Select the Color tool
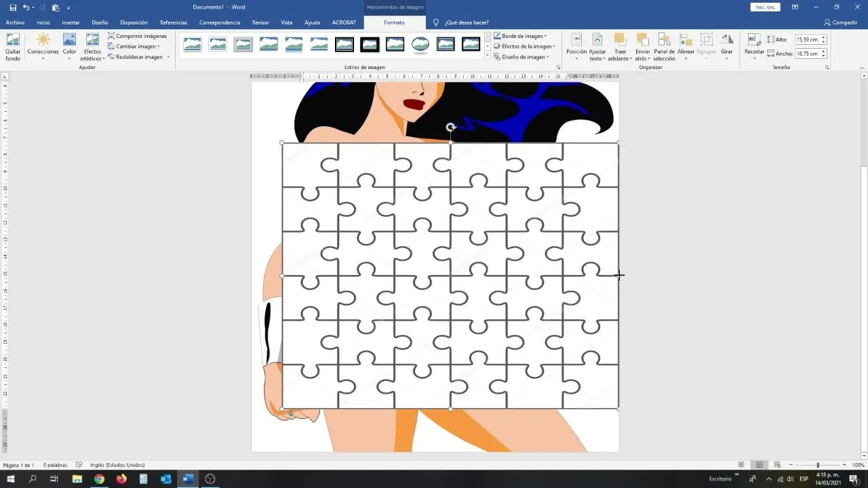Image resolution: width=868 pixels, height=488 pixels. coord(68,45)
